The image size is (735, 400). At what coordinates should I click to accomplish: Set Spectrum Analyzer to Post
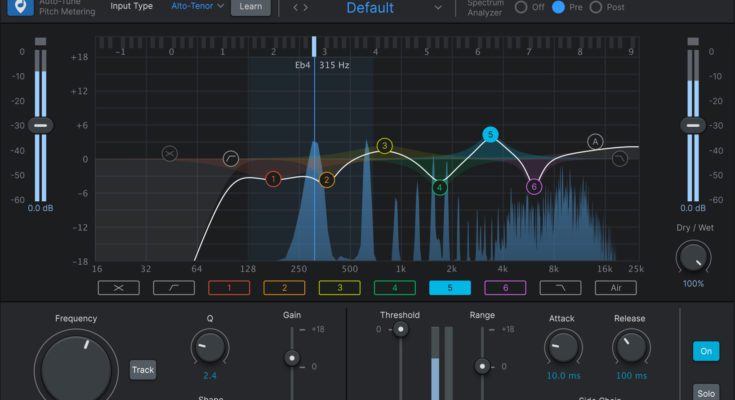596,7
